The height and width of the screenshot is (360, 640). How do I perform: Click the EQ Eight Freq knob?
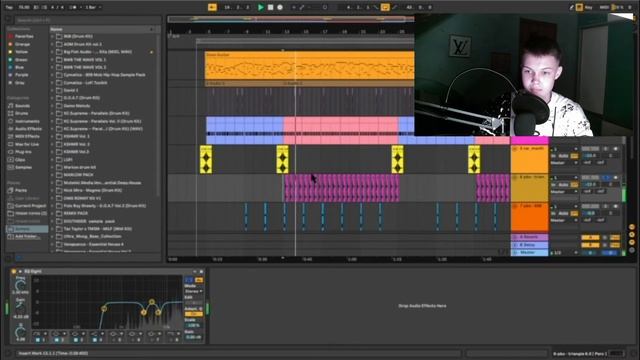[20, 285]
